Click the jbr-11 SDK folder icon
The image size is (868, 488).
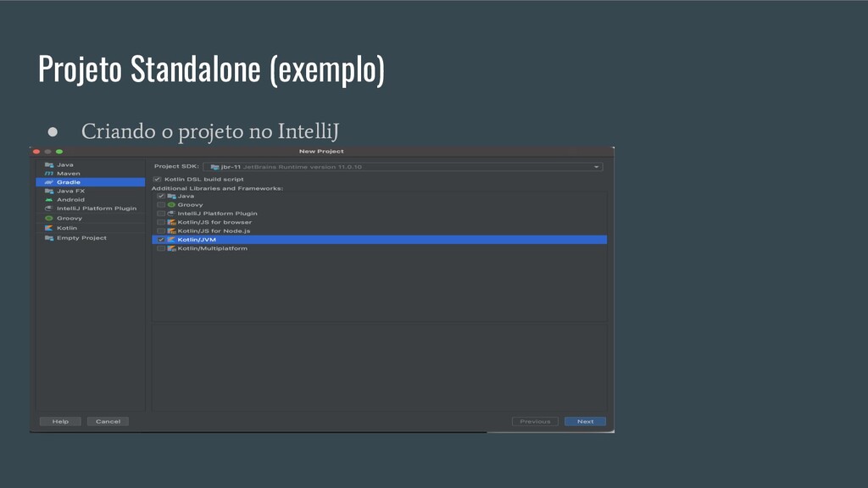[x=214, y=167]
